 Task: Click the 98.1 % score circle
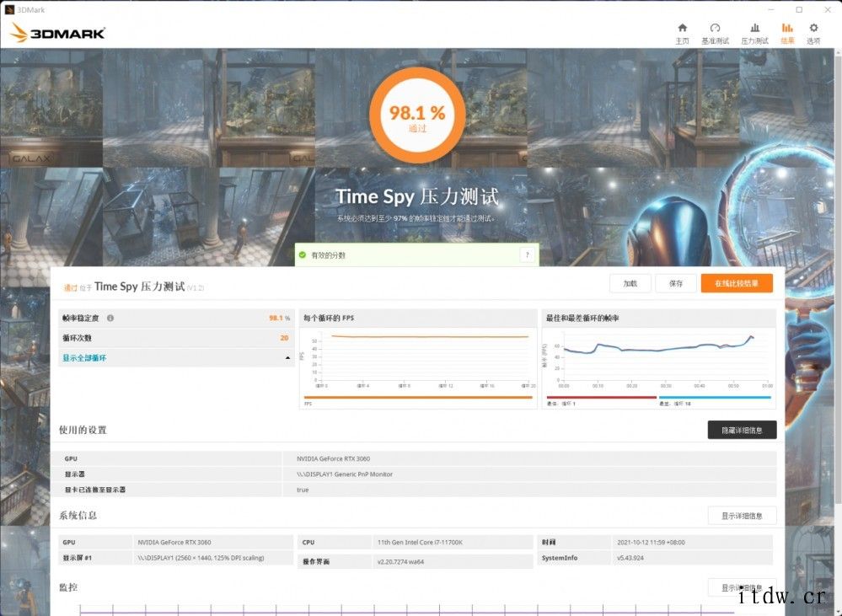click(417, 115)
